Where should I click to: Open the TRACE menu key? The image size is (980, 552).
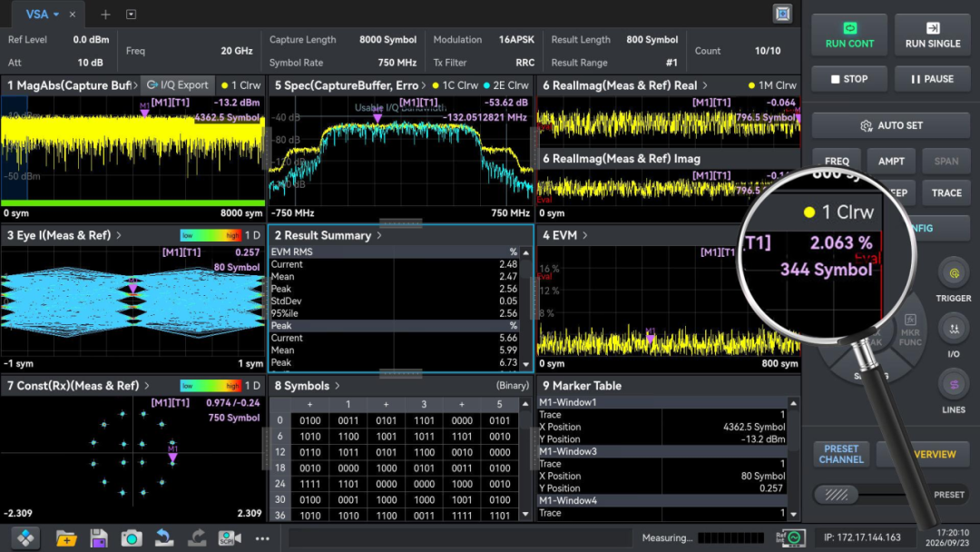pos(946,193)
